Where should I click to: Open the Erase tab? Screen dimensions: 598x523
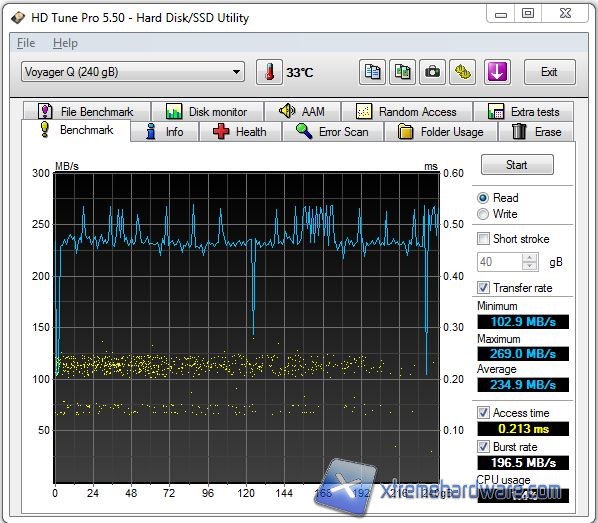click(536, 132)
